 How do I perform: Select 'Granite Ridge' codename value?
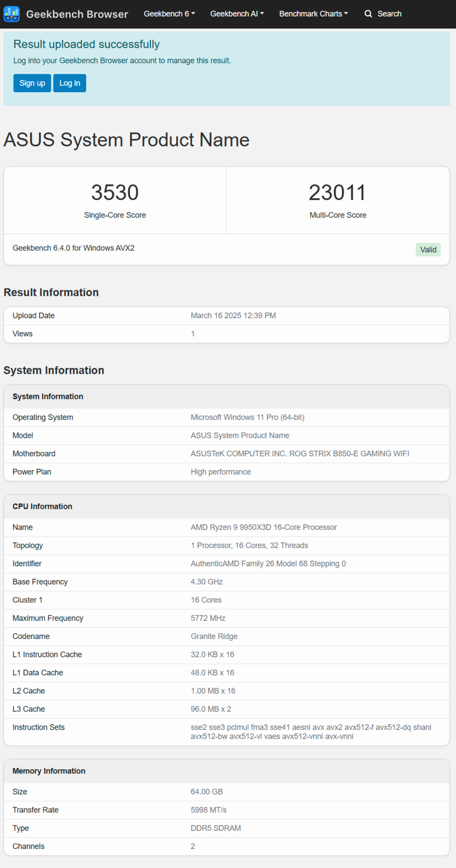214,636
